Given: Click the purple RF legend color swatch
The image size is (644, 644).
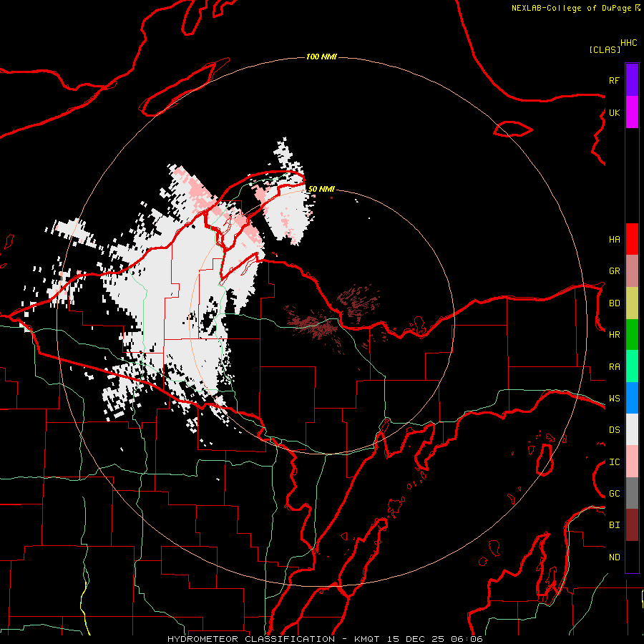Looking at the screenshot, I should [x=632, y=80].
